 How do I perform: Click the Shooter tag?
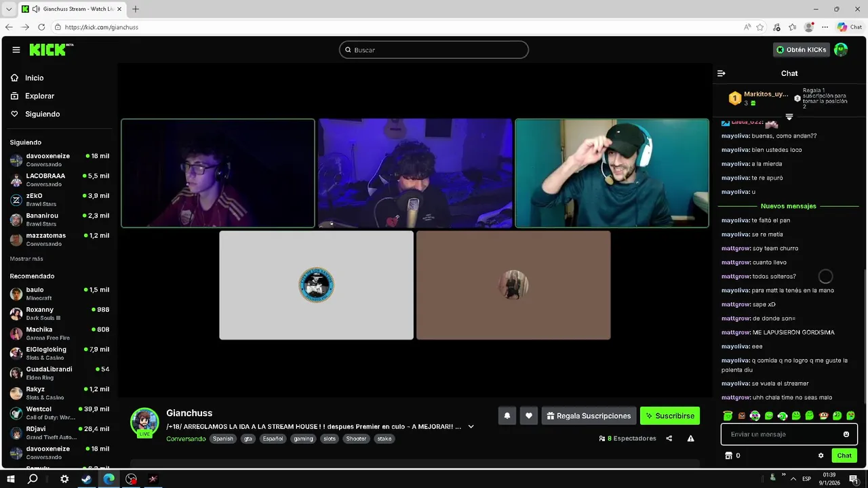pos(356,439)
